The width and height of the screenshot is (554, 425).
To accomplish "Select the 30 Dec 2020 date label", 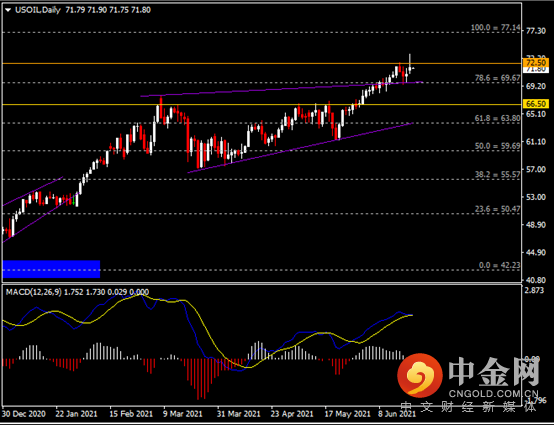I will coord(24,414).
